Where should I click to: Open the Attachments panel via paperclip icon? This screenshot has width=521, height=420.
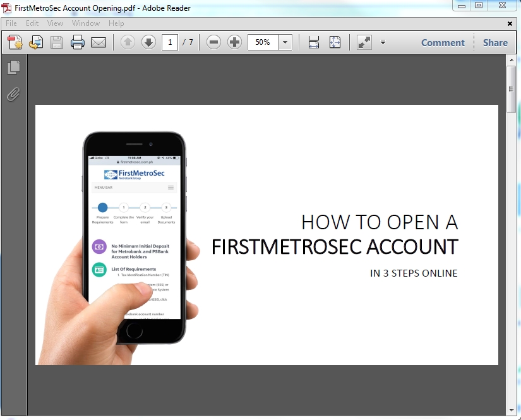coord(13,94)
